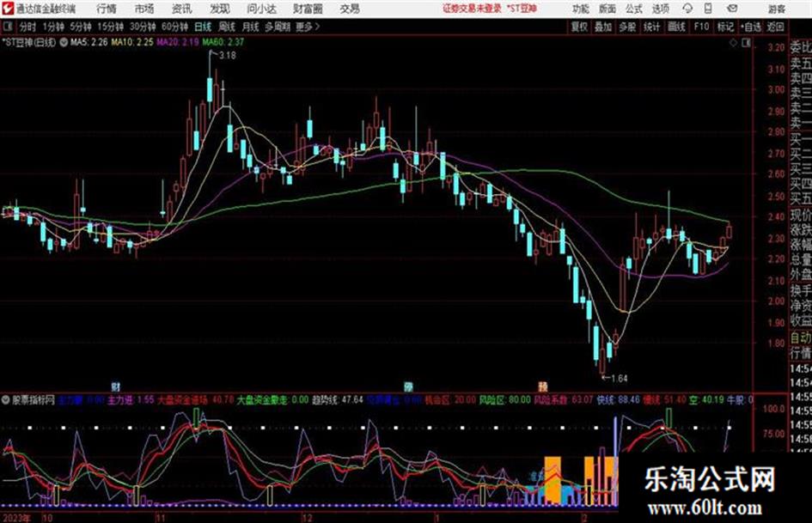The image size is (812, 523).
Task: Open the 财富圈 menu
Action: tap(308, 9)
